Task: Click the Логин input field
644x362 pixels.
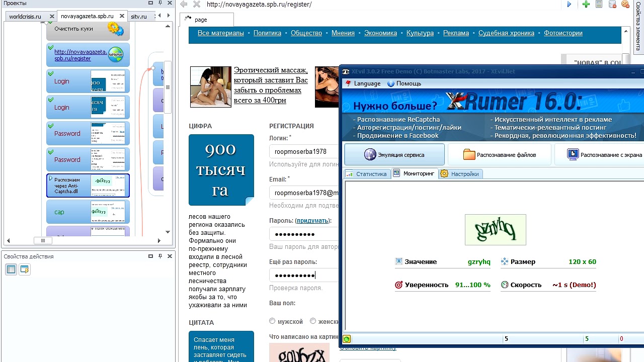Action: click(x=305, y=151)
